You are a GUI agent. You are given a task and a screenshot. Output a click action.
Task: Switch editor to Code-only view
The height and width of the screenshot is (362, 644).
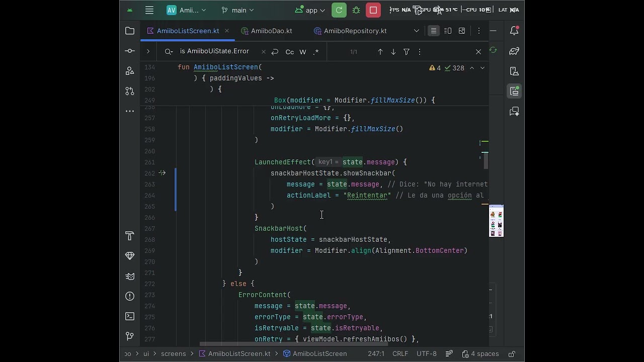click(x=433, y=31)
